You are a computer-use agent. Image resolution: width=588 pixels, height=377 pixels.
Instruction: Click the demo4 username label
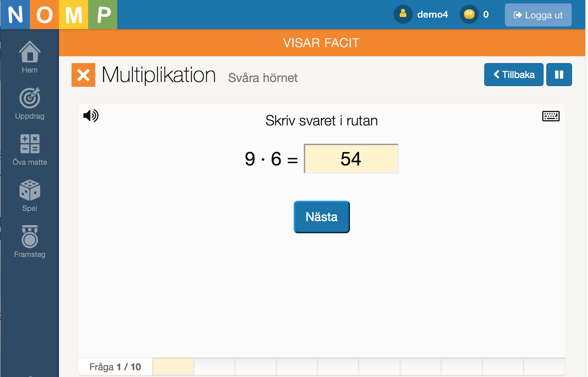432,14
